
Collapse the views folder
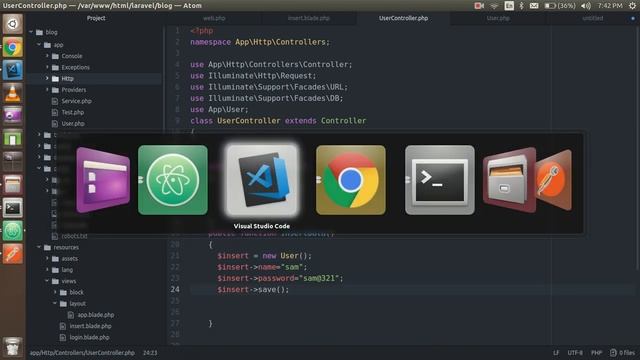click(47, 281)
